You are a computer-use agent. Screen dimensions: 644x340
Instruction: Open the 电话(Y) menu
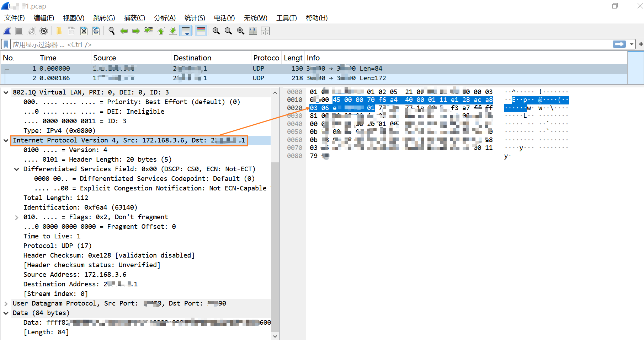click(x=224, y=18)
